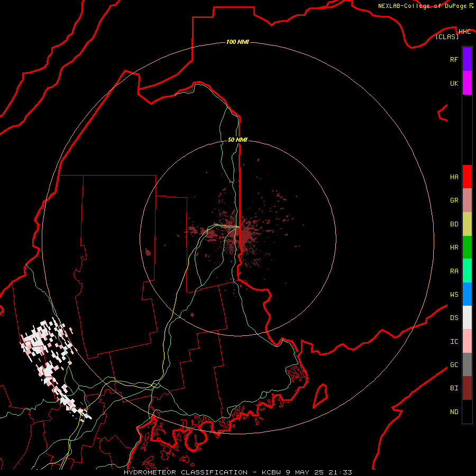Image resolution: width=476 pixels, height=476 pixels.
Task: Click the 100 NMI range ring label
Action: coord(237,42)
